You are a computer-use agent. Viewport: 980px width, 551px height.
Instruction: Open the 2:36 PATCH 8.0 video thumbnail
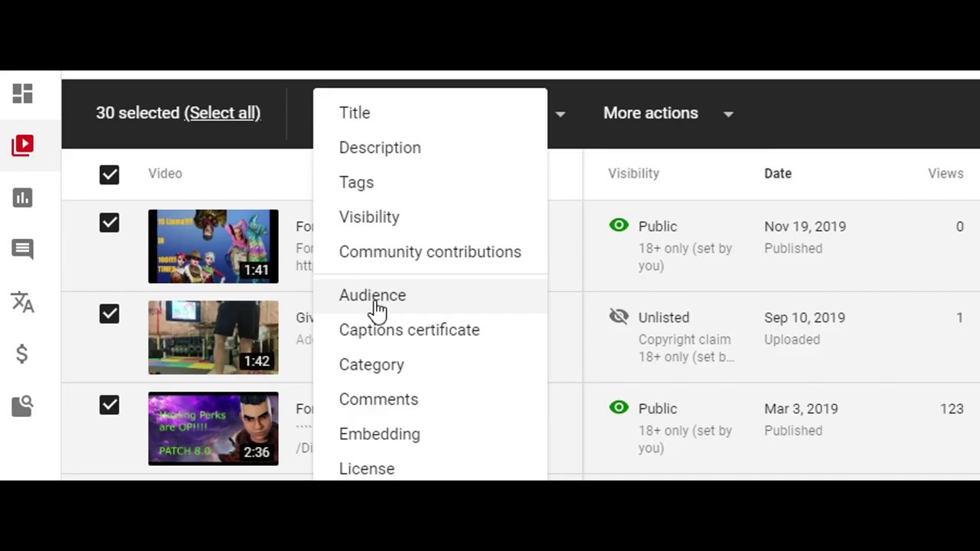(x=214, y=429)
